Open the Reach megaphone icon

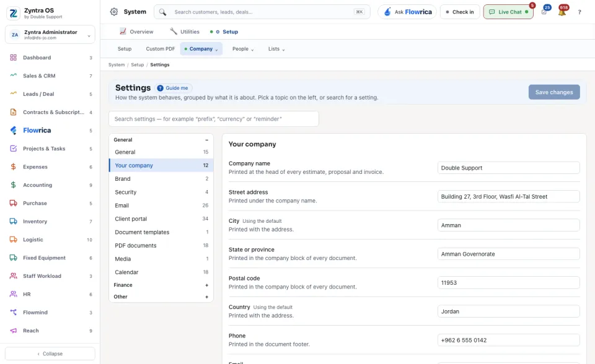[x=13, y=331]
